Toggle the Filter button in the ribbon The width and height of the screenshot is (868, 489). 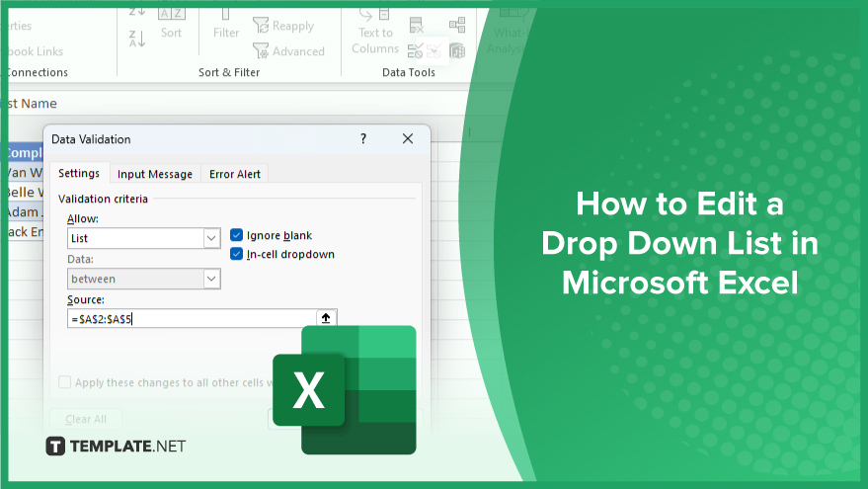tap(226, 24)
